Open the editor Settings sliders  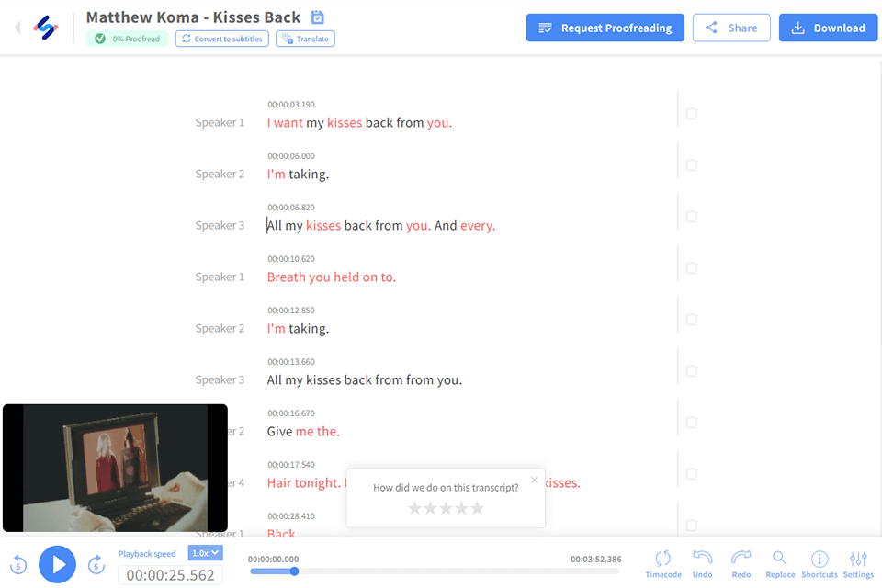pos(858,564)
